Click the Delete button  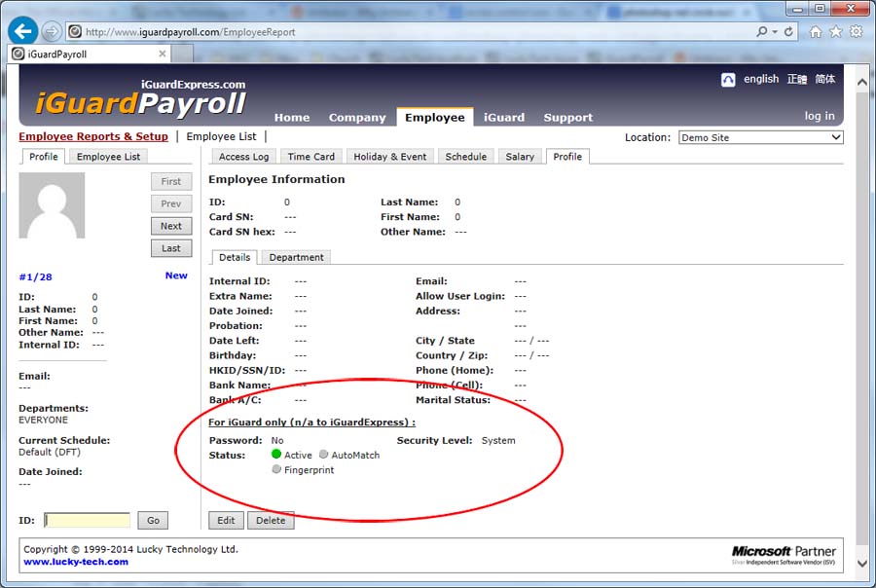coord(271,521)
